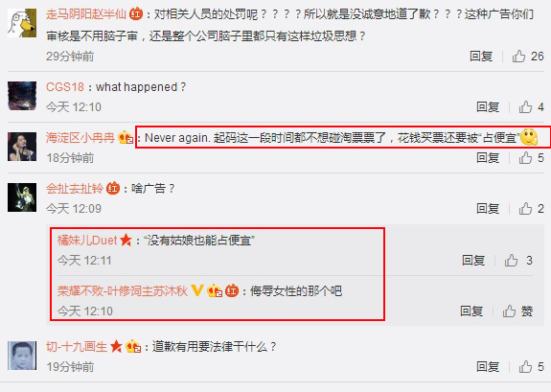
Task: Reply to 橘妹儿Duet's nested comment
Action: pyautogui.click(x=473, y=261)
